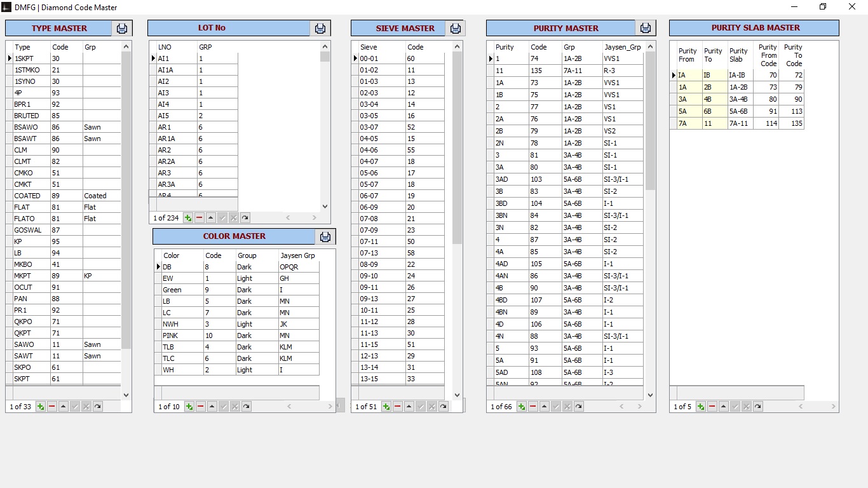
Task: Refresh the Color Master navigator
Action: (247, 407)
